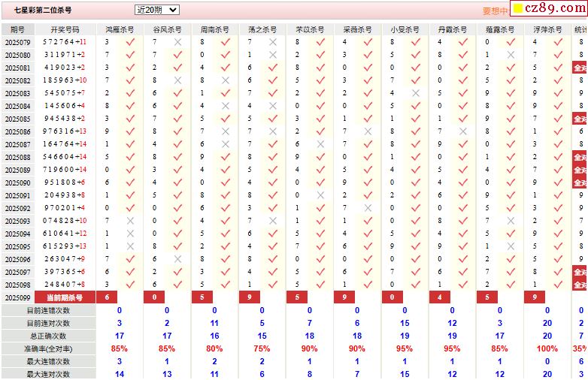Click the gray cross in 周南杀号 row 2025084
This screenshot has height=380, width=588.
[226, 106]
